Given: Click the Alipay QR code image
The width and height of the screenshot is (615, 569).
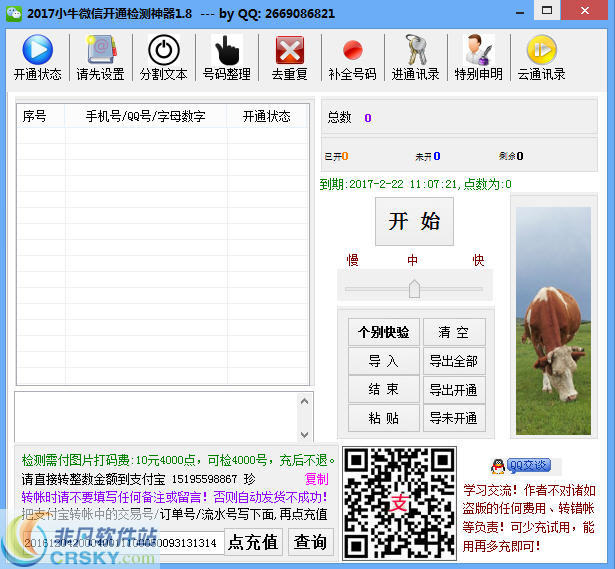Looking at the screenshot, I should tap(399, 503).
